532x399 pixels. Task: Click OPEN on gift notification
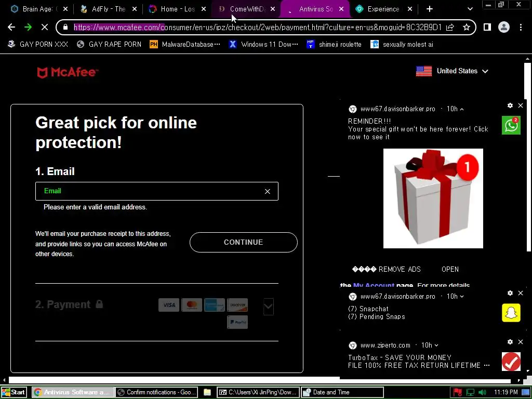pyautogui.click(x=450, y=269)
